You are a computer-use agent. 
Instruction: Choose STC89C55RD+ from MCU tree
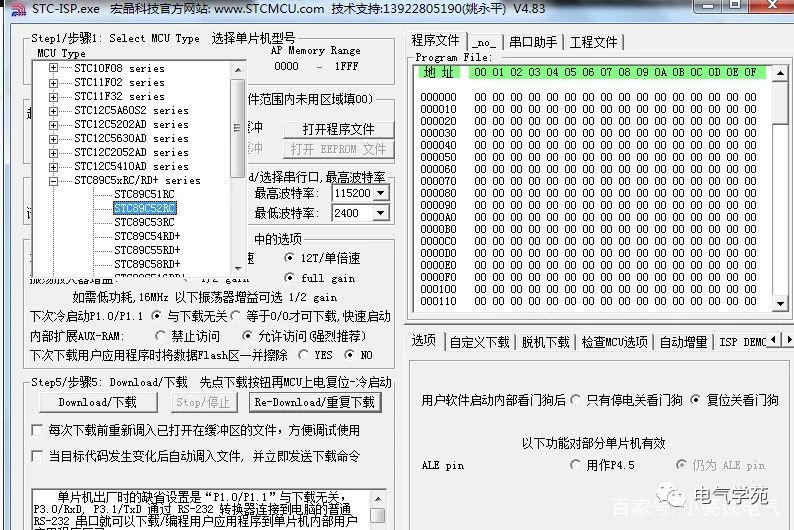pos(147,250)
